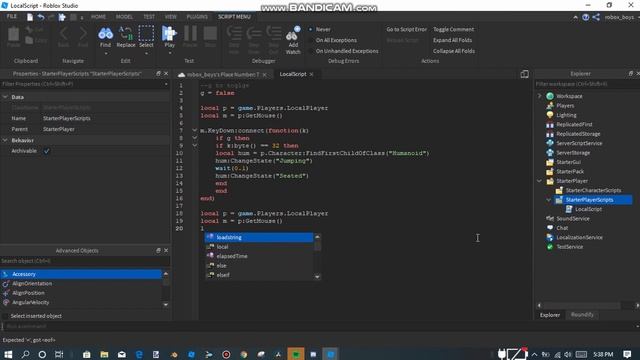Screen dimensions: 640x360
Task: Click the Explorer horizontal scrollbar left arrow
Action: 539,305
